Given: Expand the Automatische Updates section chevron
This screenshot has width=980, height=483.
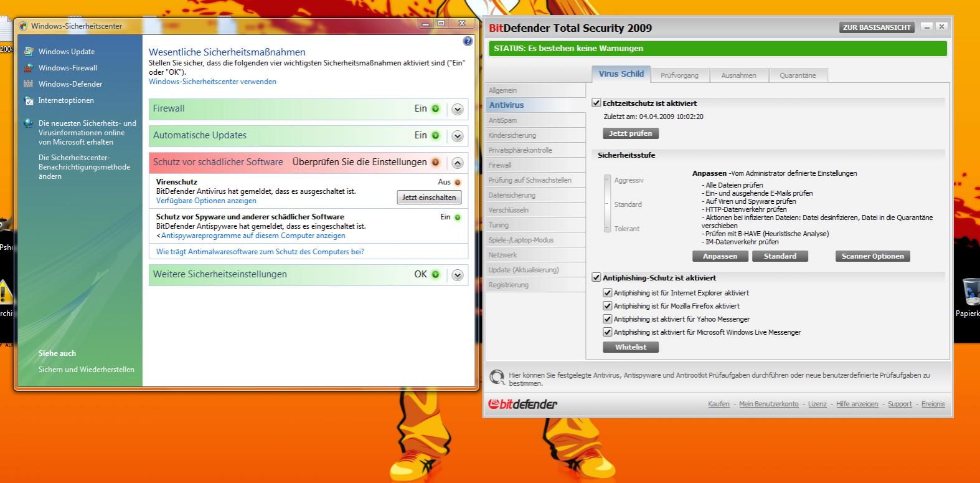Looking at the screenshot, I should coord(458,136).
